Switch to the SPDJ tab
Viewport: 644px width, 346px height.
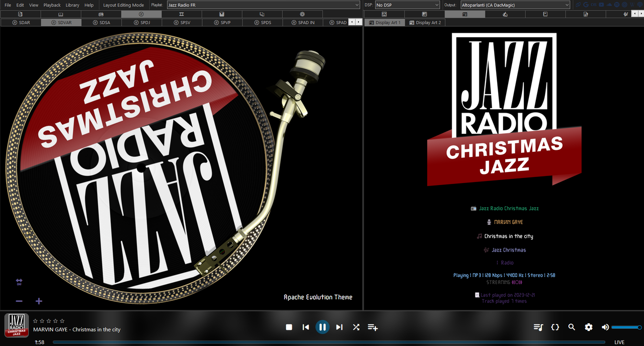[141, 23]
